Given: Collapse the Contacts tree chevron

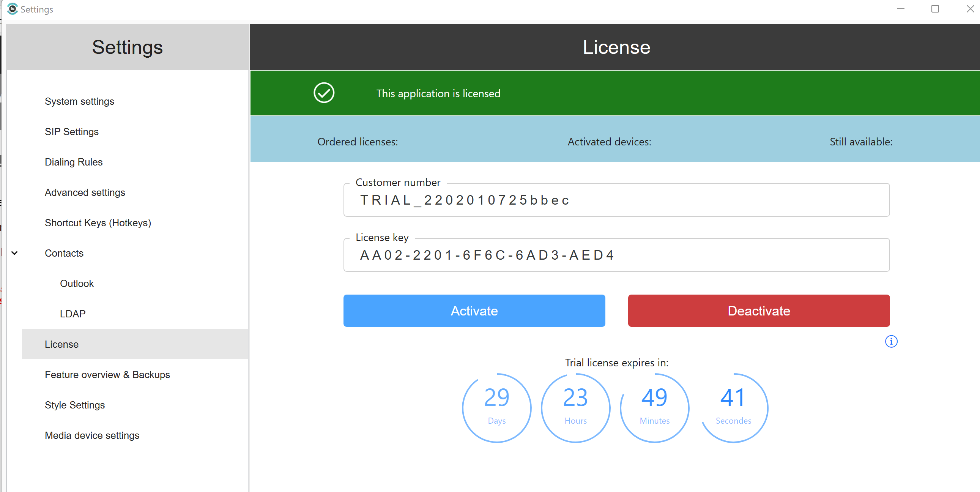Looking at the screenshot, I should pos(14,253).
